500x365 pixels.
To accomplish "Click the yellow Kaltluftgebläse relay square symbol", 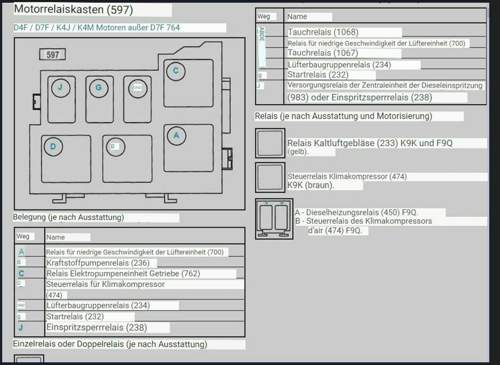I will [x=270, y=143].
